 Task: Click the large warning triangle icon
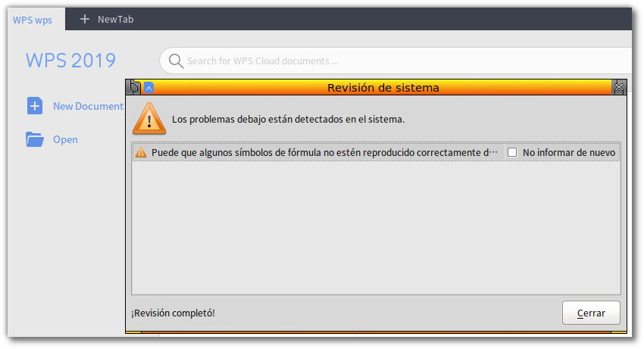point(149,119)
